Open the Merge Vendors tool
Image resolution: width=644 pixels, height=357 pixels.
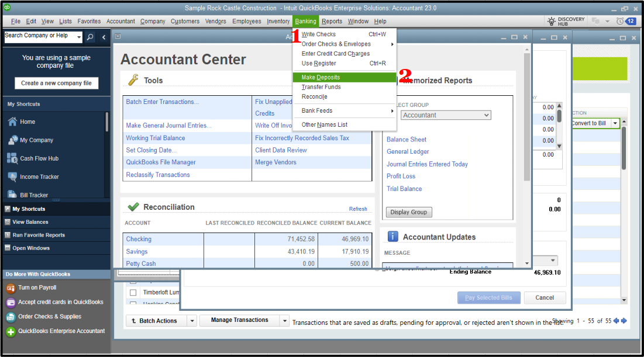(x=275, y=162)
